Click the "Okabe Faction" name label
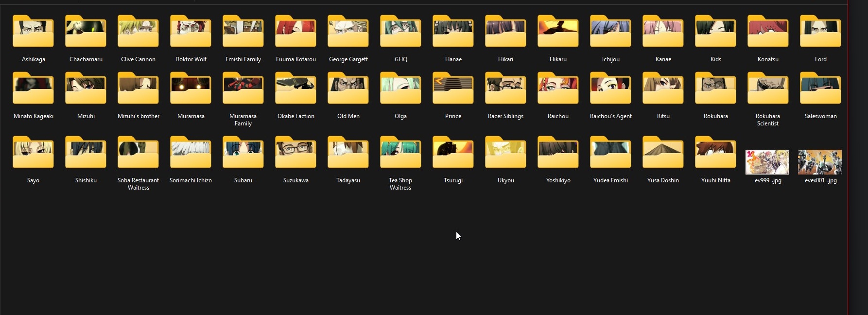The height and width of the screenshot is (315, 868). pos(295,116)
